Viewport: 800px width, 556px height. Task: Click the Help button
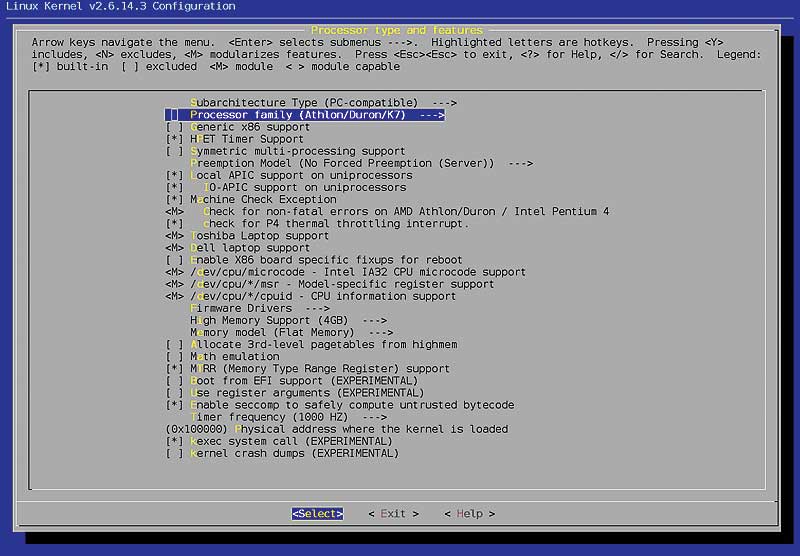click(x=469, y=514)
